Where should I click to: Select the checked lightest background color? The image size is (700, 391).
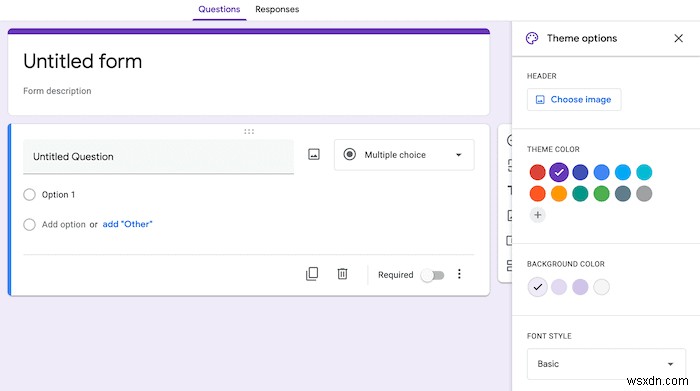coord(538,287)
